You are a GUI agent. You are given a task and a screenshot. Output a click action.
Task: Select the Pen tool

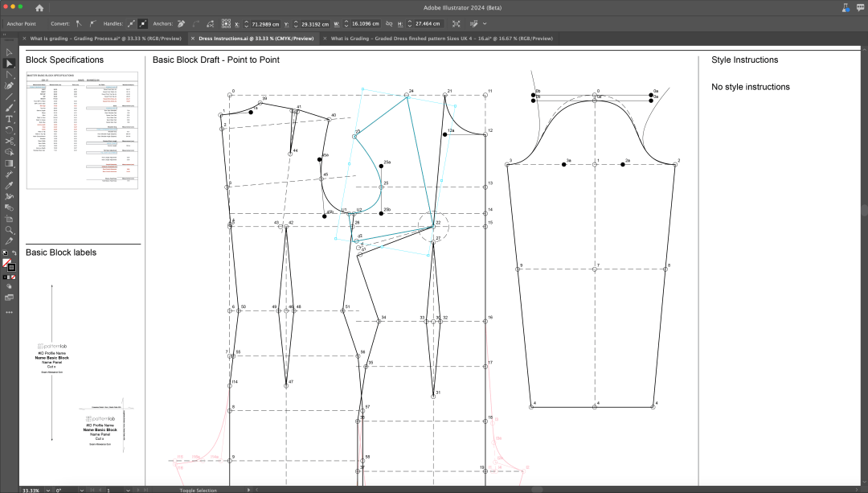(x=9, y=85)
